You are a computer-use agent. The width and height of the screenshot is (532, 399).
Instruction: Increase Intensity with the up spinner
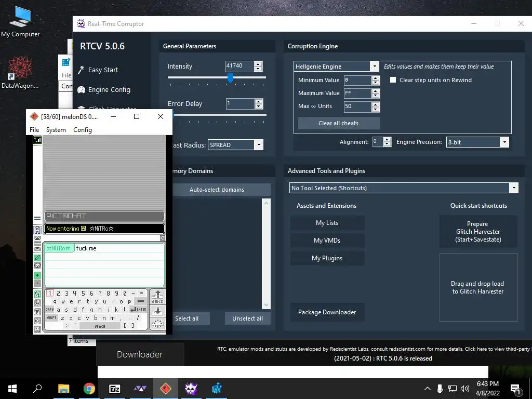point(258,64)
